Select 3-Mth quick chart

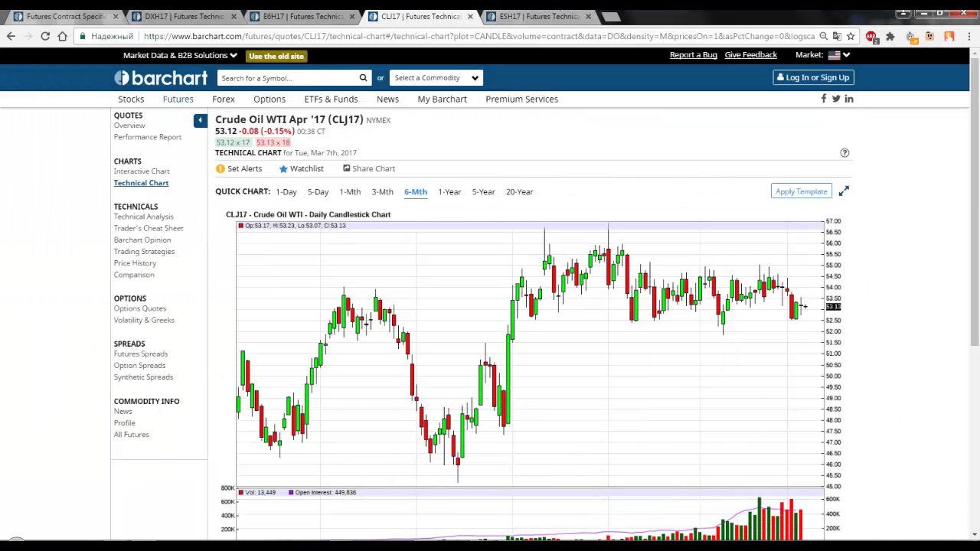tap(382, 192)
